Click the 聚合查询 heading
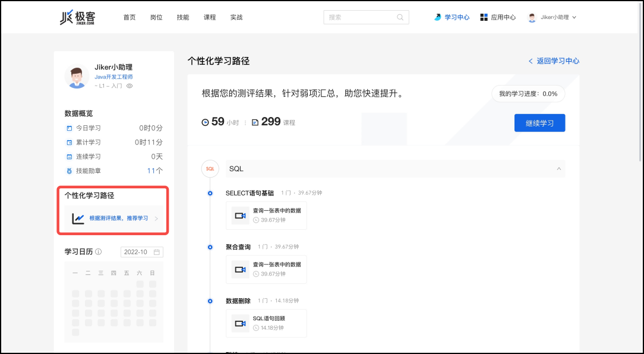 click(238, 247)
